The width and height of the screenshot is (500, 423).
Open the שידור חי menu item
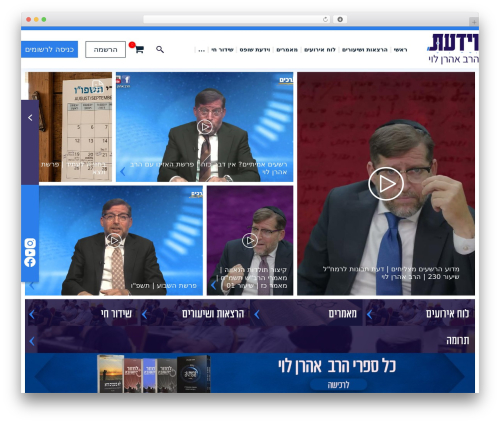222,50
